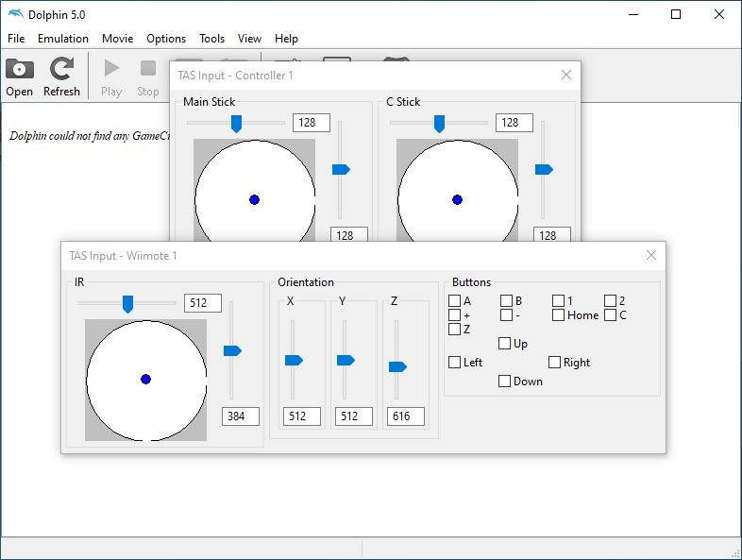
Task: Enable the Z button checkbox
Action: (x=454, y=329)
